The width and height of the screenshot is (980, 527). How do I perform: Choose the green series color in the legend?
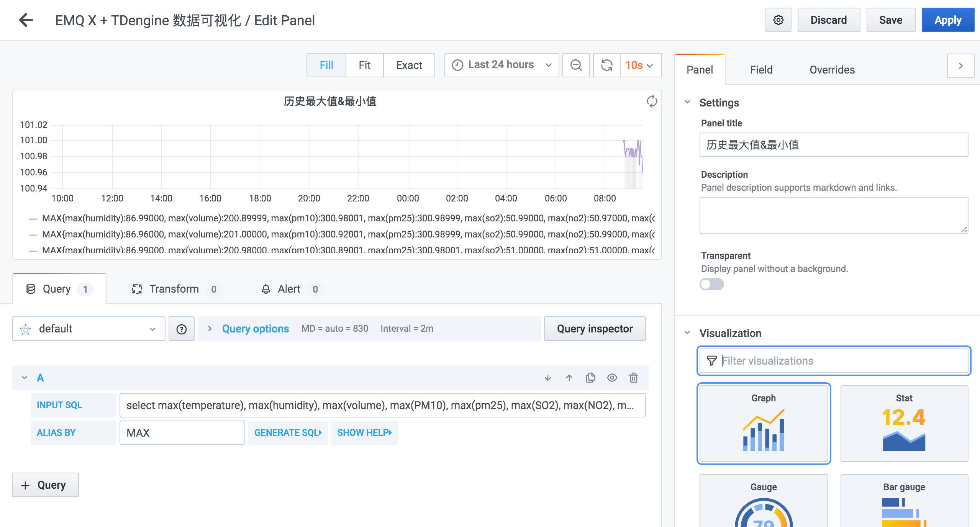33,219
